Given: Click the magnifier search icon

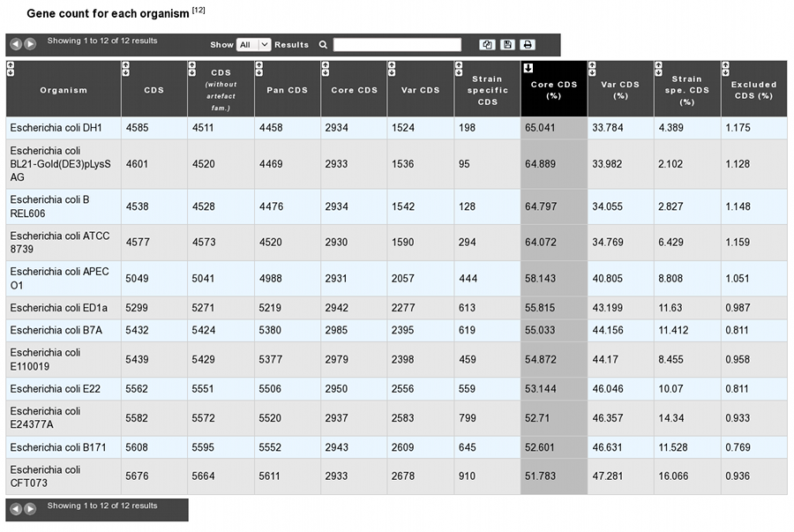Looking at the screenshot, I should (x=323, y=45).
